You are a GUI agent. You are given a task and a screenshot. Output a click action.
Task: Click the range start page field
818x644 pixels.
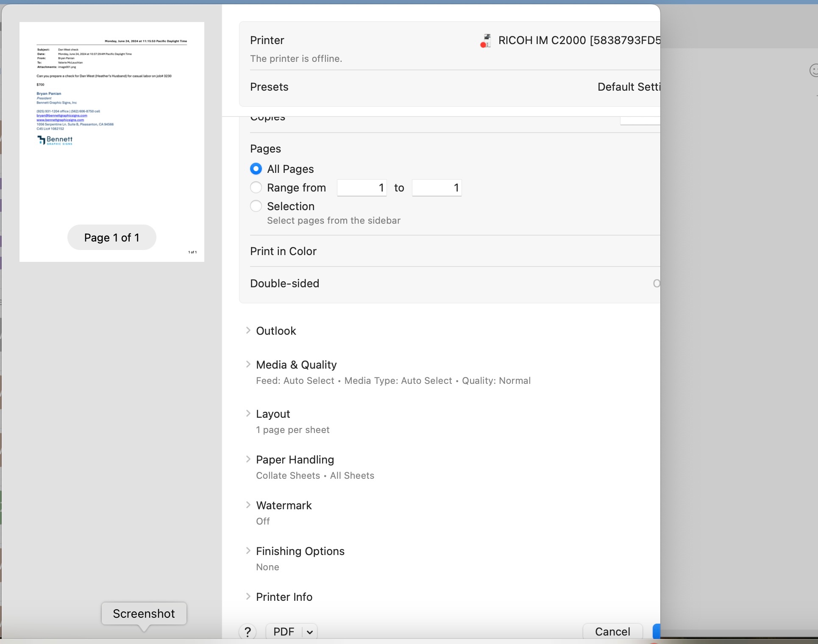[362, 188]
